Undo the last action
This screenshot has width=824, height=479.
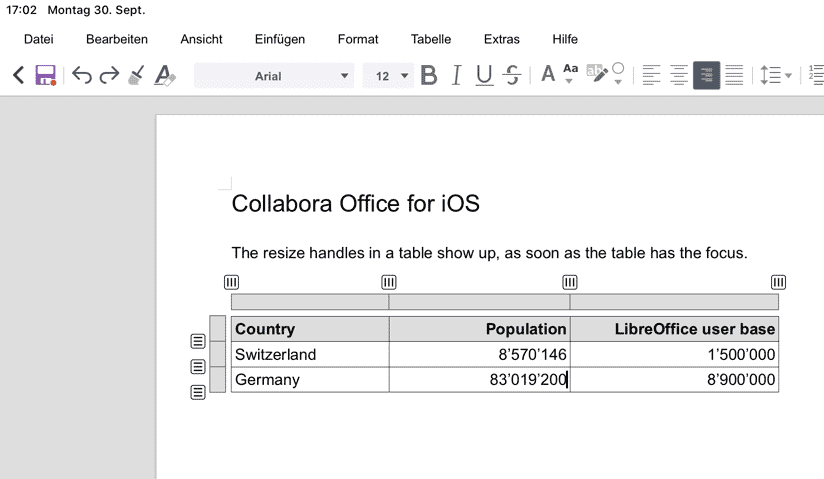point(82,76)
